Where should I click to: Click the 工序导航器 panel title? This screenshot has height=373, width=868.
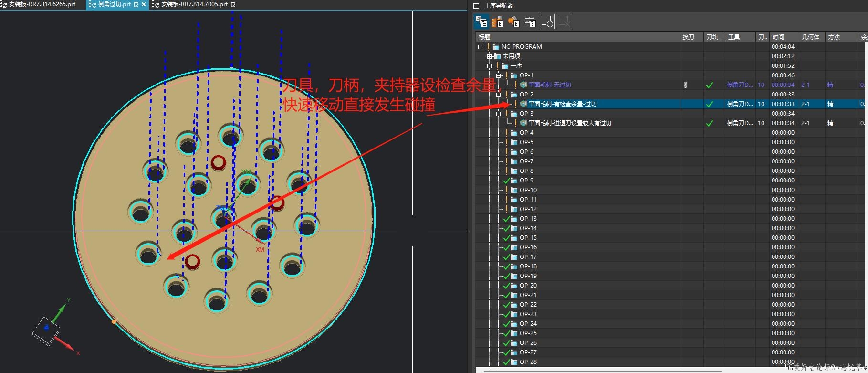[x=499, y=6]
